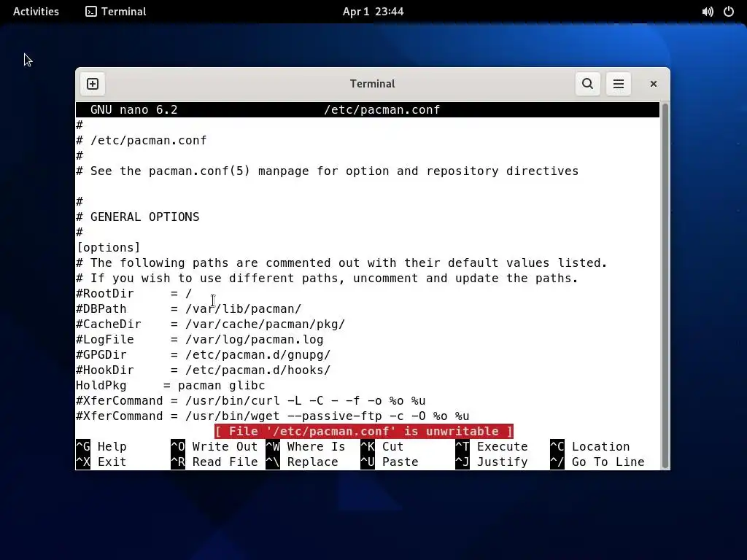
Task: Click the ^\ Replace shortcut label
Action: (x=302, y=462)
